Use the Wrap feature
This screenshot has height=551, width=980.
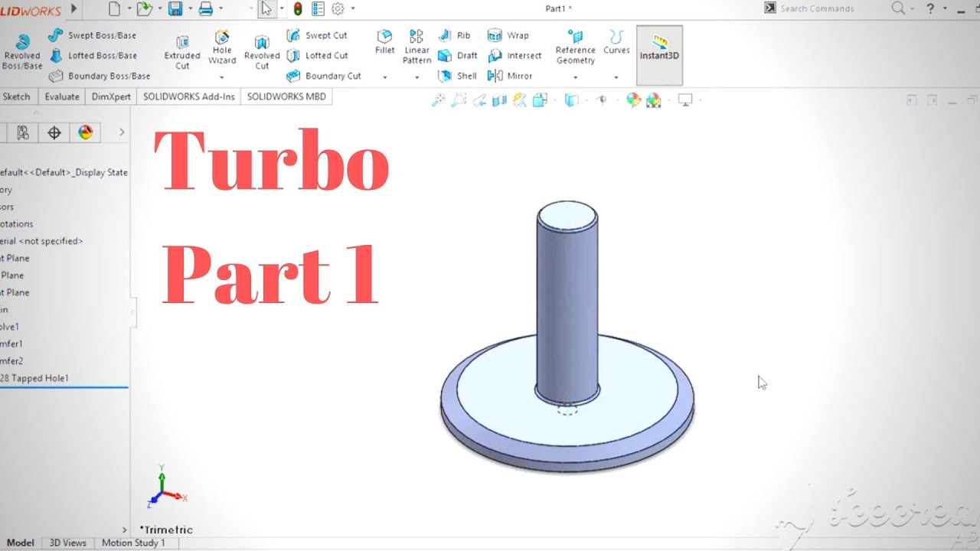[508, 35]
